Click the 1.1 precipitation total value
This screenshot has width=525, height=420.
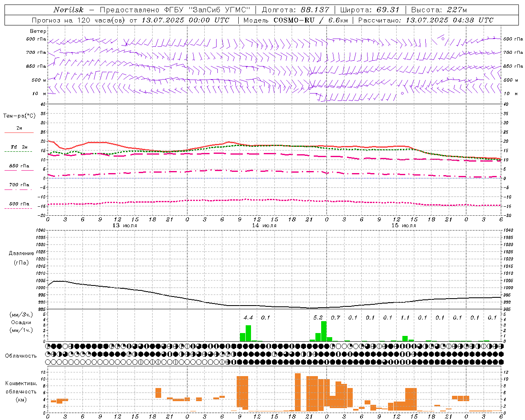click(405, 317)
